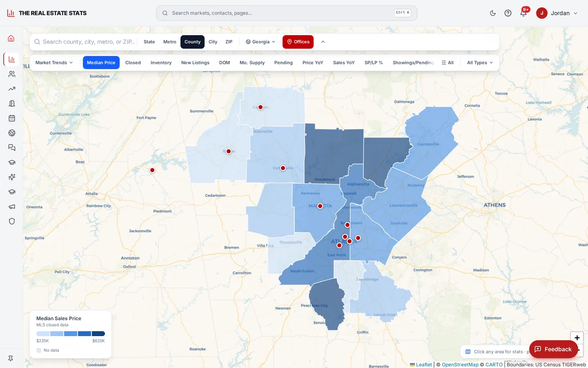Open the Leaflet attribution link

(x=421, y=365)
